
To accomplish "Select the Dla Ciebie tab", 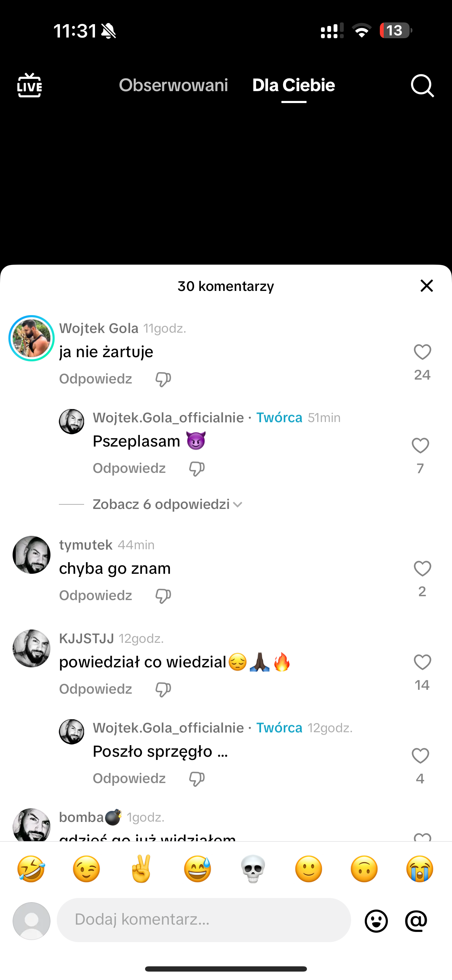I will click(294, 85).
